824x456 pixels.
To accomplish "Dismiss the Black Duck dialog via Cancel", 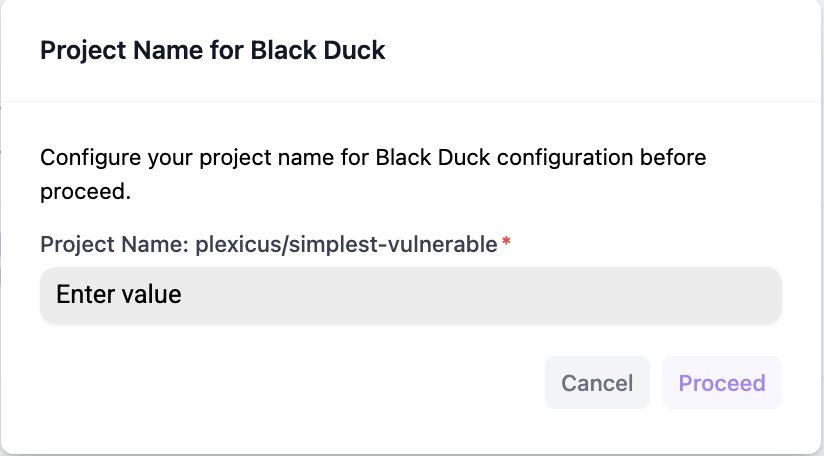I will (x=597, y=383).
